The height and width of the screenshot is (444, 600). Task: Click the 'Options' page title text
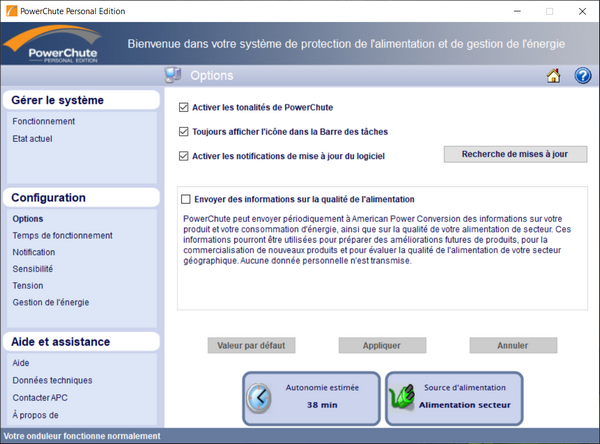212,75
